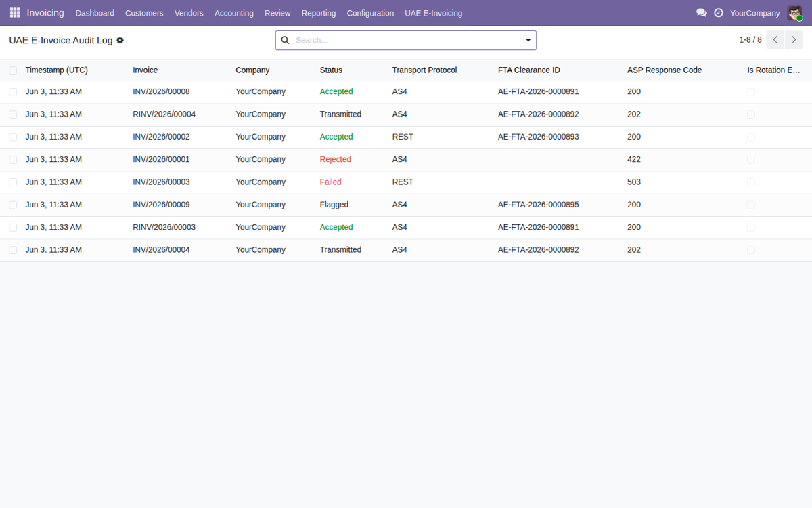Open the Review menu
812x508 pixels.
pyautogui.click(x=277, y=13)
